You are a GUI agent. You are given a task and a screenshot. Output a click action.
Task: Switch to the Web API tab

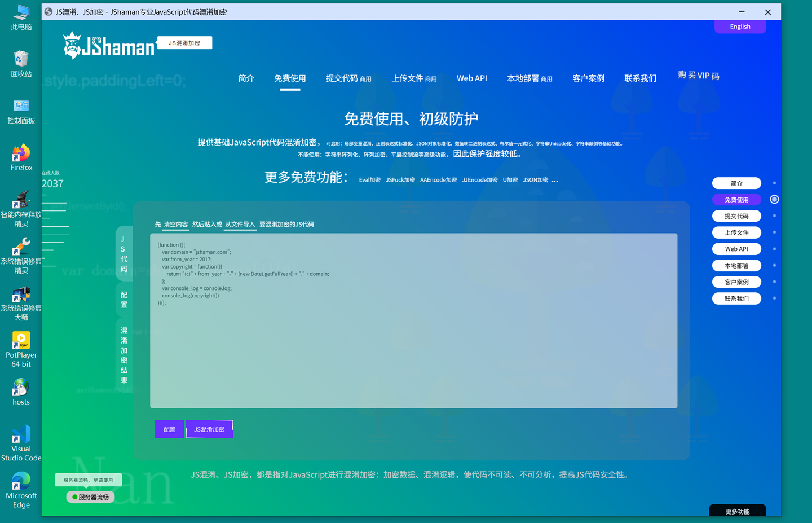coord(472,78)
